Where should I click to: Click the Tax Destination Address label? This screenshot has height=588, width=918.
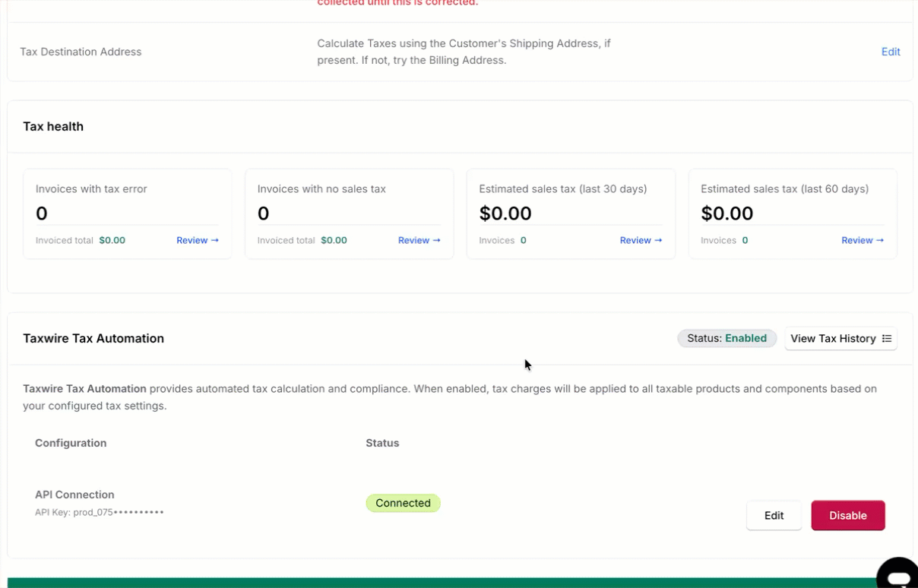pyautogui.click(x=81, y=52)
